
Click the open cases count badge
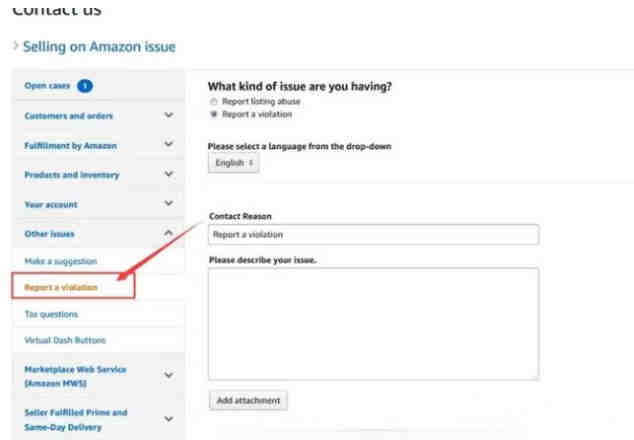[85, 86]
